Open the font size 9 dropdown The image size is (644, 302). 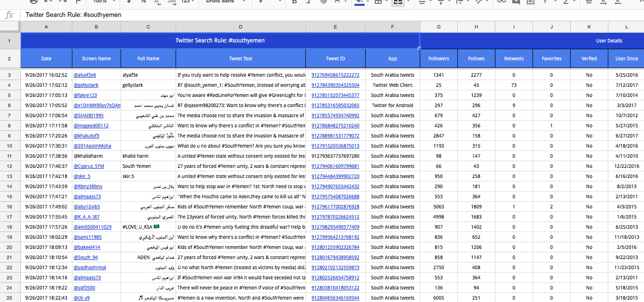click(269, 2)
